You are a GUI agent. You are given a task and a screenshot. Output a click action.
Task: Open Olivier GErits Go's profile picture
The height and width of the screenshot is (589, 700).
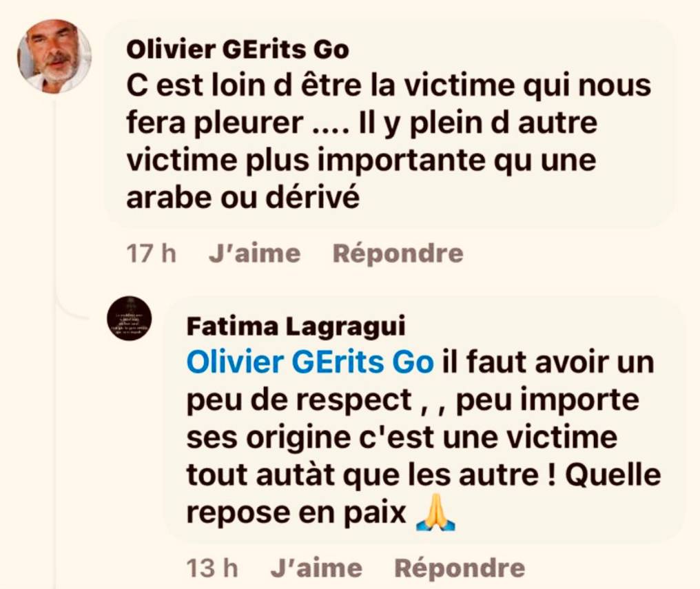[54, 56]
